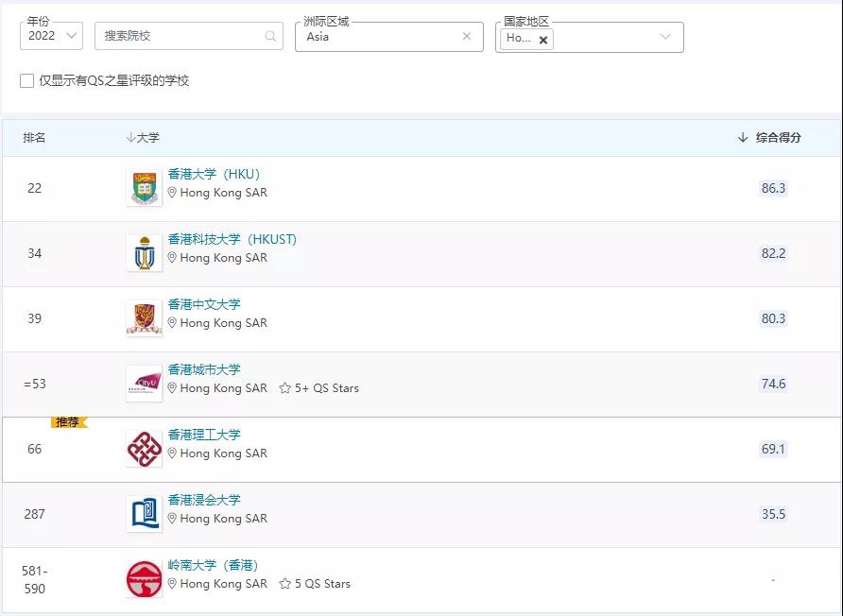
Task: Click the 35.5 score value
Action: (x=773, y=514)
